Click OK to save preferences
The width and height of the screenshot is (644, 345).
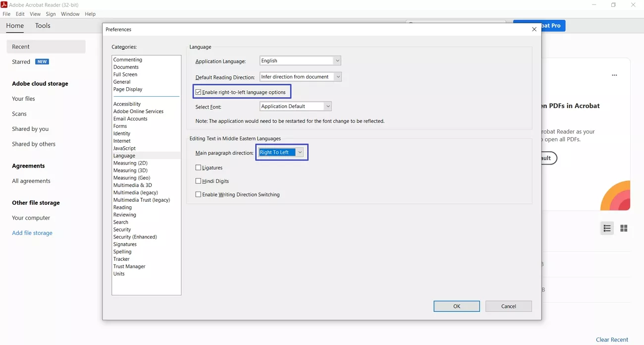(456, 306)
